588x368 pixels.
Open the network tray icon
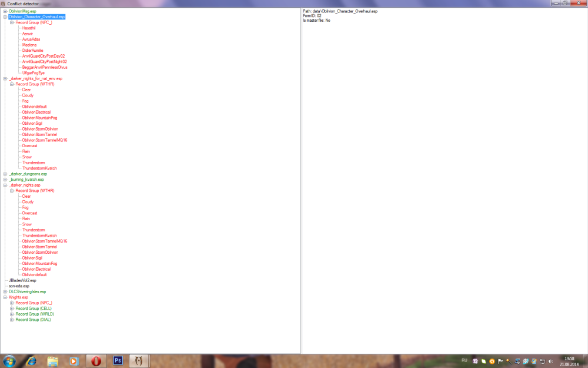click(542, 362)
